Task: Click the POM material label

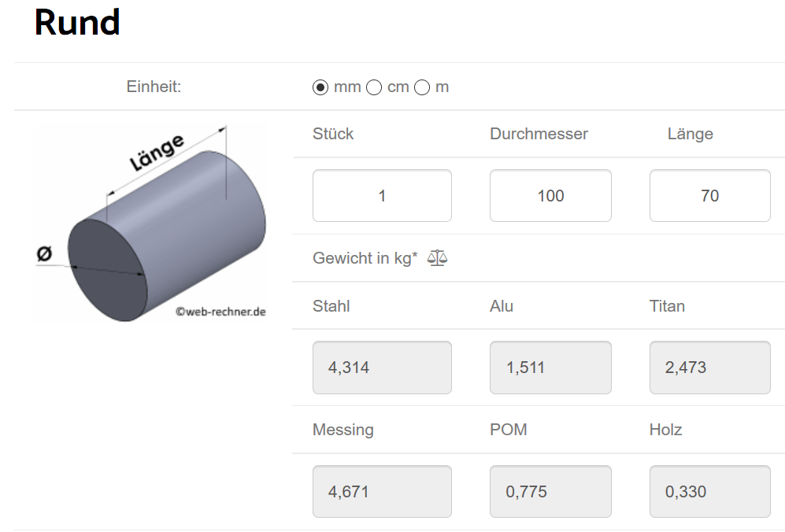Action: click(508, 430)
